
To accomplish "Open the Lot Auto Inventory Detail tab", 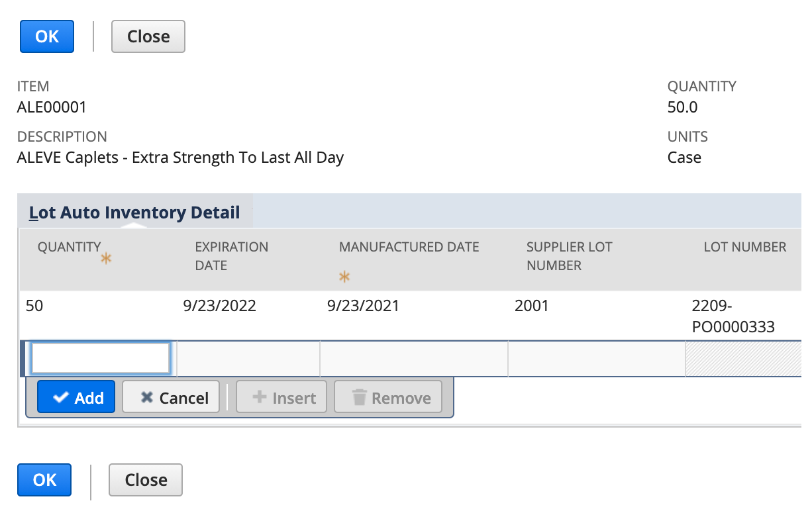I will pos(134,212).
